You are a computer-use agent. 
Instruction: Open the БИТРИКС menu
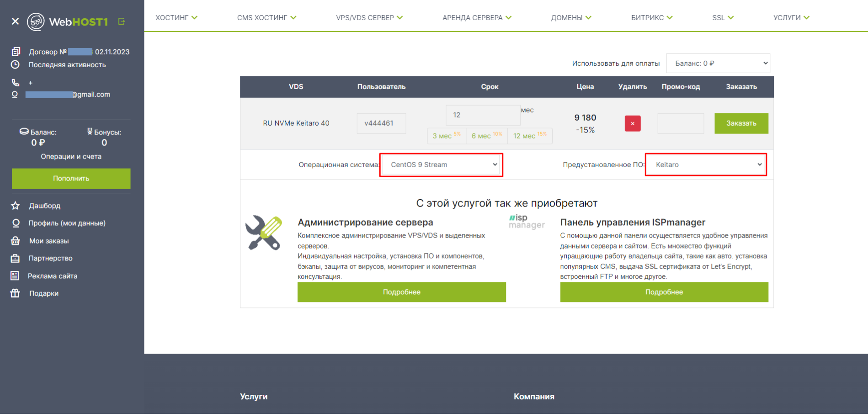(x=652, y=17)
